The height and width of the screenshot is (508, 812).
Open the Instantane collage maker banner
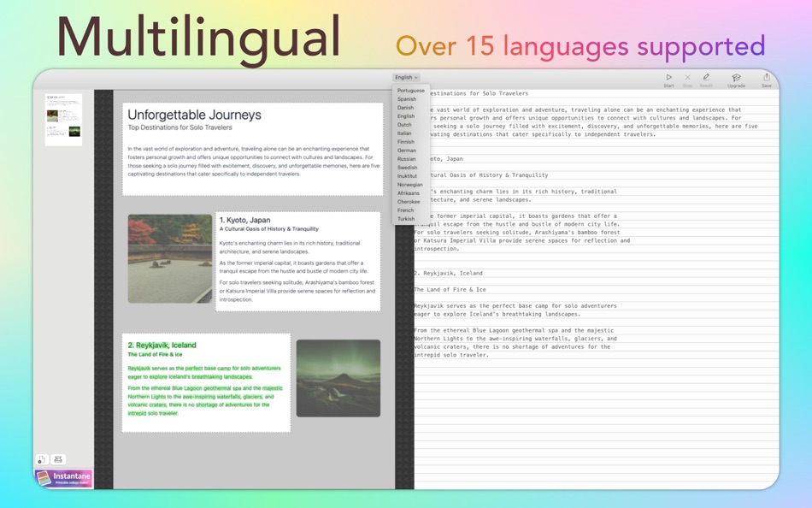[64, 478]
